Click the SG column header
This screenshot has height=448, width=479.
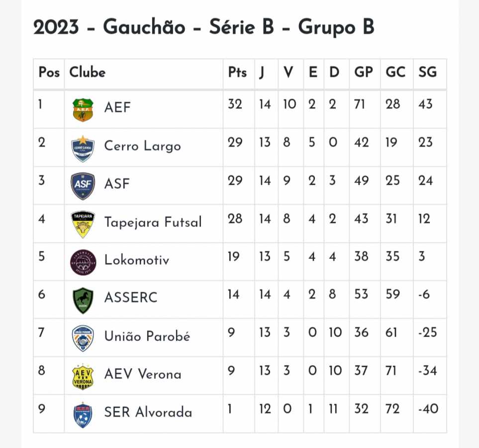click(x=427, y=73)
